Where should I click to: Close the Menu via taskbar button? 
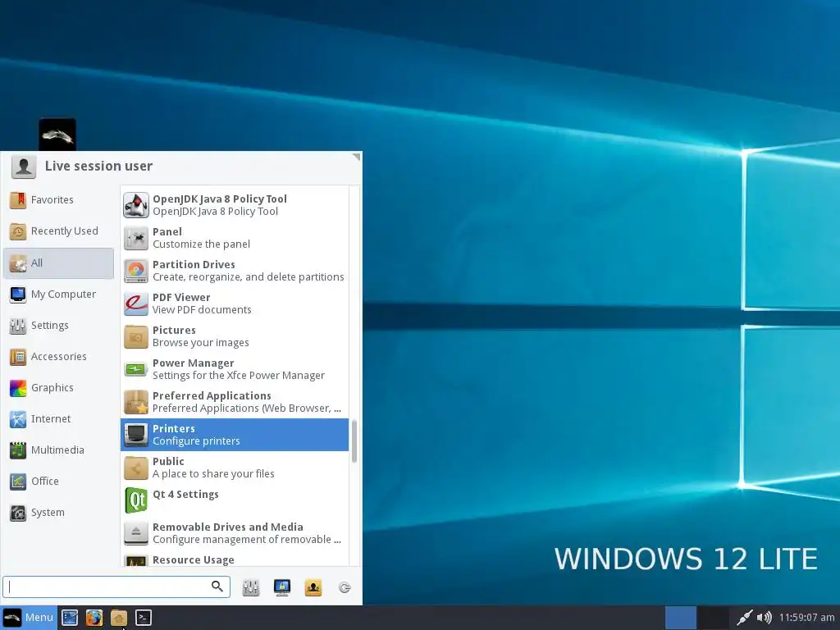(x=29, y=618)
